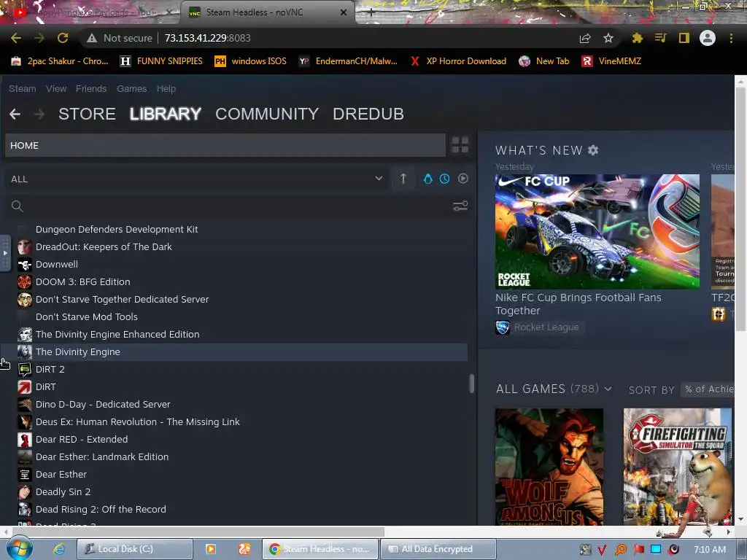Reload the page in Chrome

(x=63, y=38)
